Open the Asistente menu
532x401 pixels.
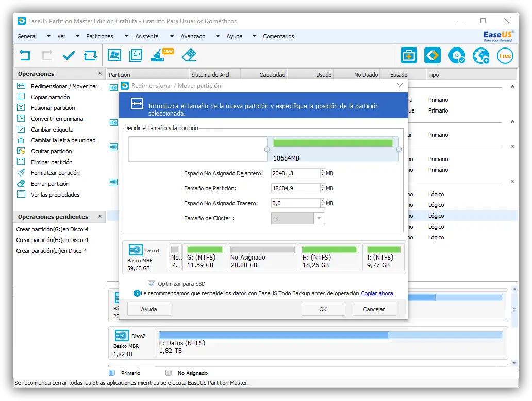tap(147, 36)
